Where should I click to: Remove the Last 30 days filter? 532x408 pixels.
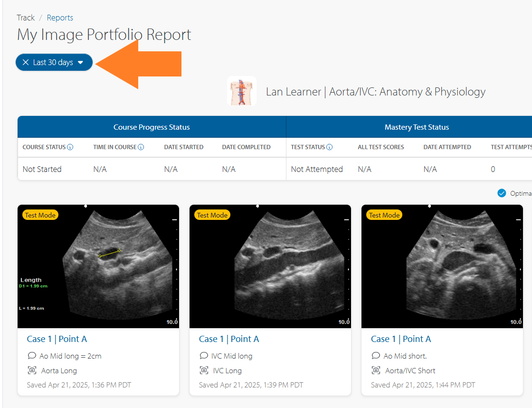tap(26, 62)
